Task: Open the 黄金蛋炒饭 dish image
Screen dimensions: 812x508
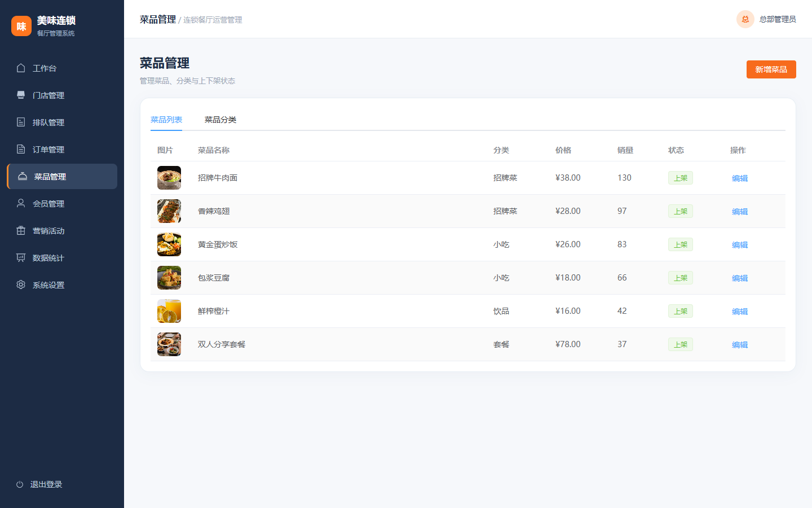Action: pyautogui.click(x=169, y=244)
